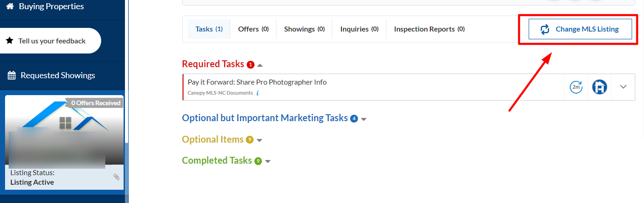Screen dimensions: 644x203
Task: Click the house icon beside Buying Properties
Action: pyautogui.click(x=10, y=6)
